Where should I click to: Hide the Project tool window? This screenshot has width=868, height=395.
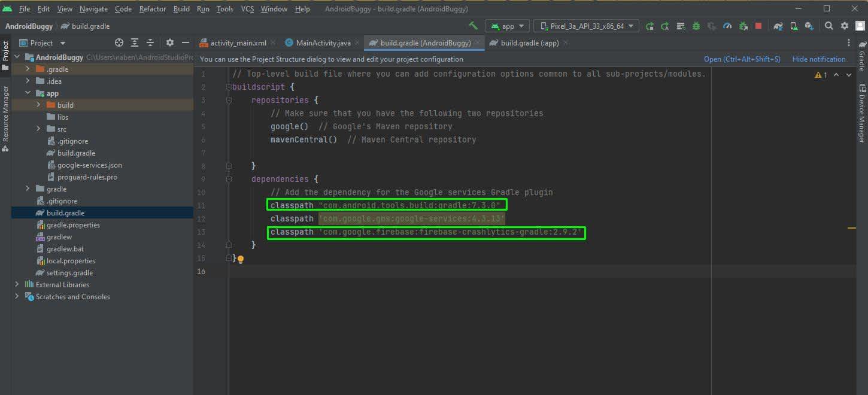186,42
